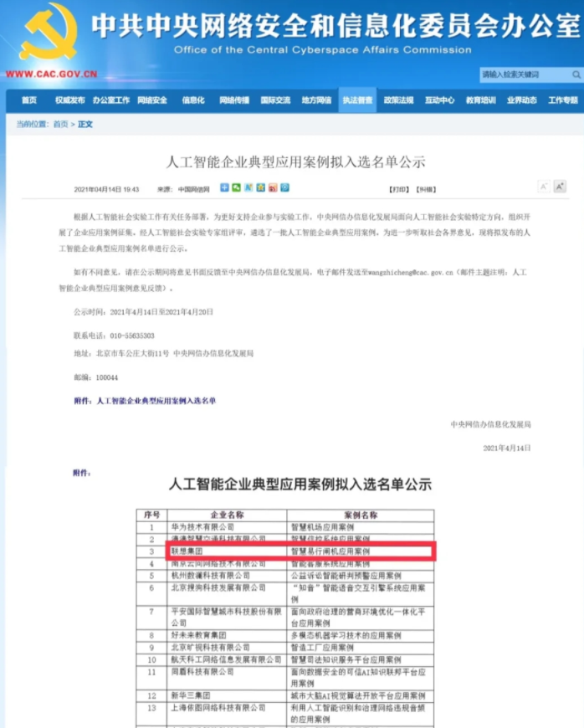Click the search magnifier icon
This screenshot has height=728, width=584.
click(576, 74)
